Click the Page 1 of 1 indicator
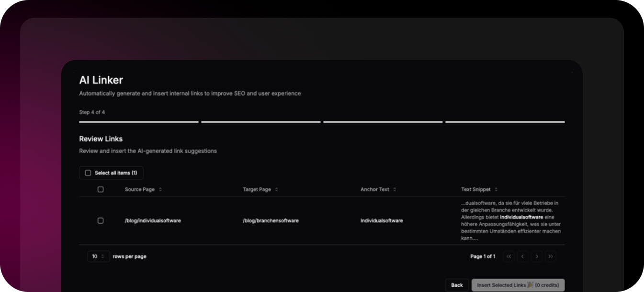The width and height of the screenshot is (644, 292). [483, 257]
